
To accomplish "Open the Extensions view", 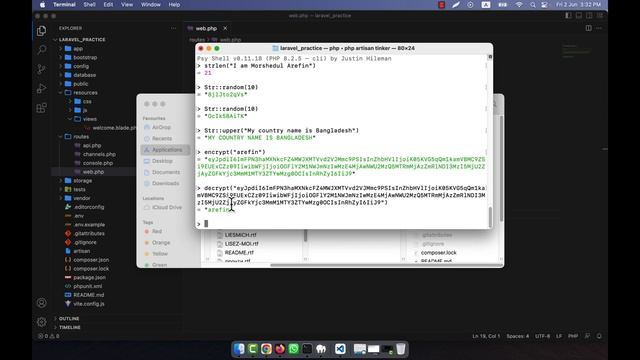I will coord(41,108).
